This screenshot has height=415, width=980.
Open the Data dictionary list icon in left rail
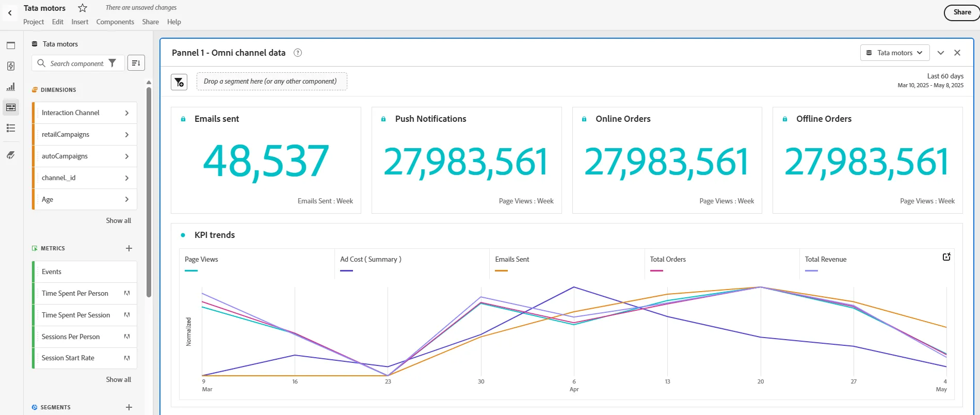[x=11, y=128]
